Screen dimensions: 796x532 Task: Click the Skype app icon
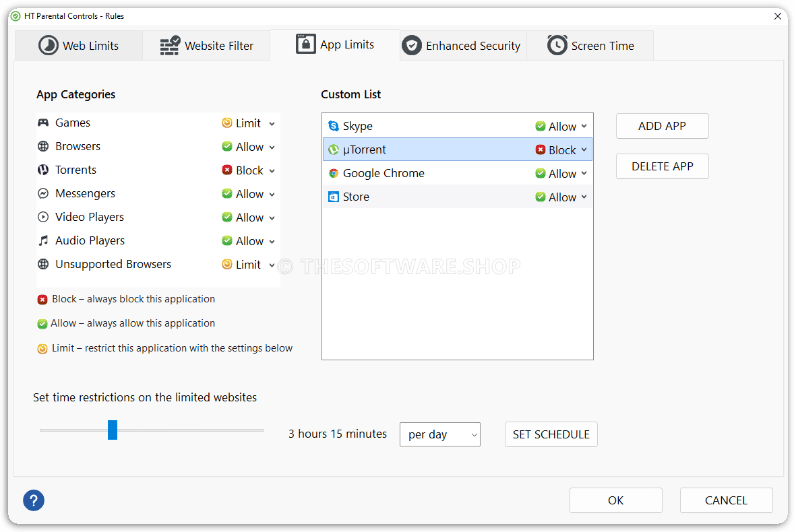tap(334, 126)
